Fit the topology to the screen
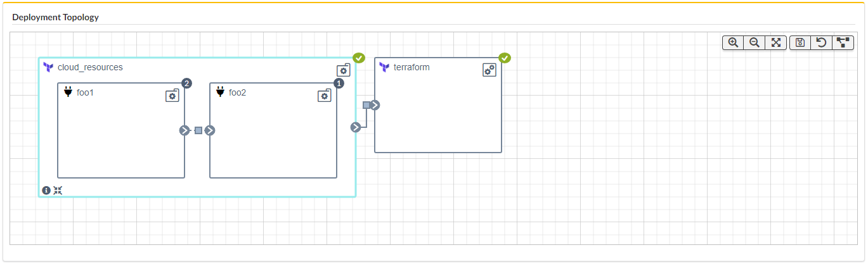The image size is (868, 264). 775,42
